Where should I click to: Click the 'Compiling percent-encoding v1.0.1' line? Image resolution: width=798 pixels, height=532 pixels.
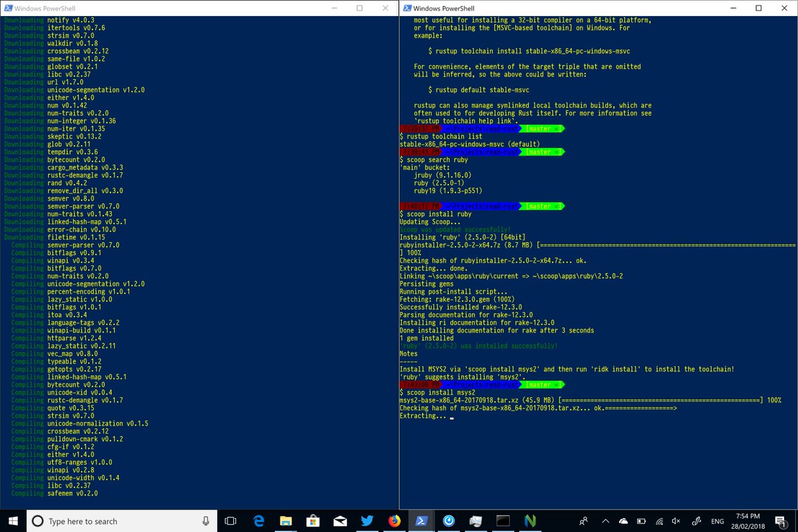[70, 291]
